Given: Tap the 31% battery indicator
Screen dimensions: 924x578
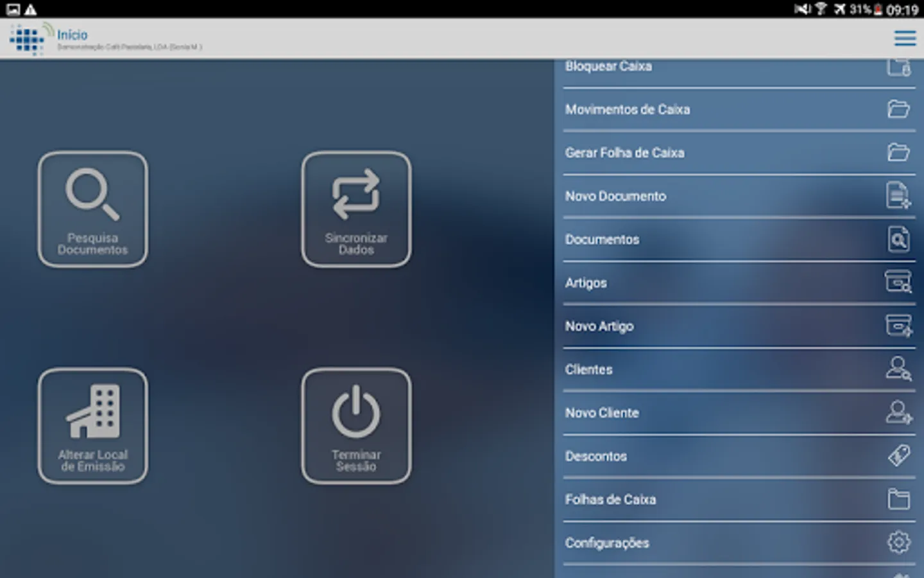Looking at the screenshot, I should click(x=866, y=9).
